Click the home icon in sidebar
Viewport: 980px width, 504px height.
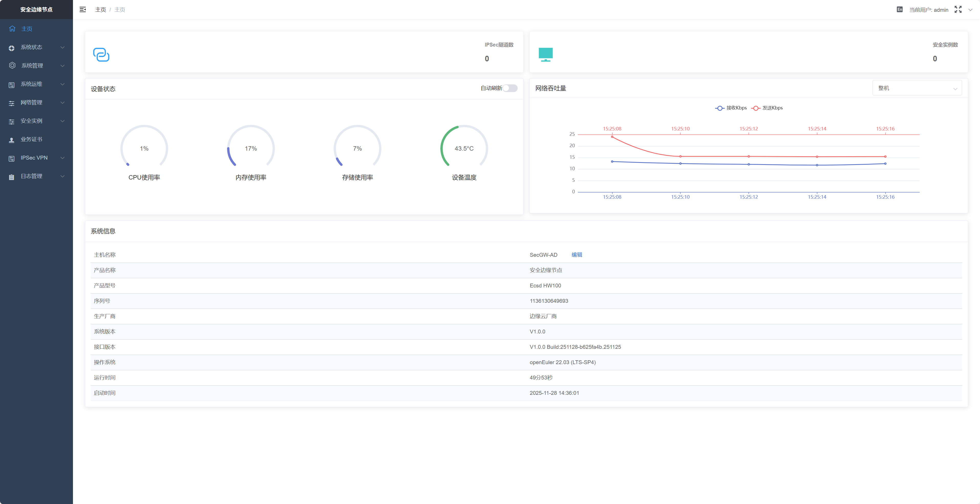click(x=12, y=28)
